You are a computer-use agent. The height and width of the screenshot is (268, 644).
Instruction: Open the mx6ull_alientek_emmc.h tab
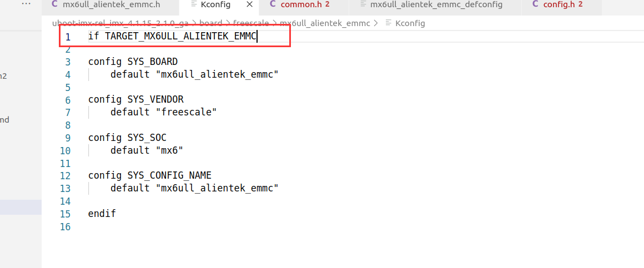click(110, 5)
